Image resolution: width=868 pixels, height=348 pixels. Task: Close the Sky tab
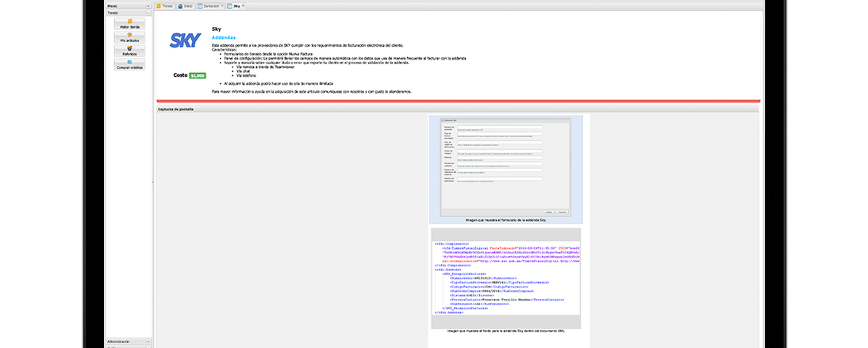tap(243, 5)
